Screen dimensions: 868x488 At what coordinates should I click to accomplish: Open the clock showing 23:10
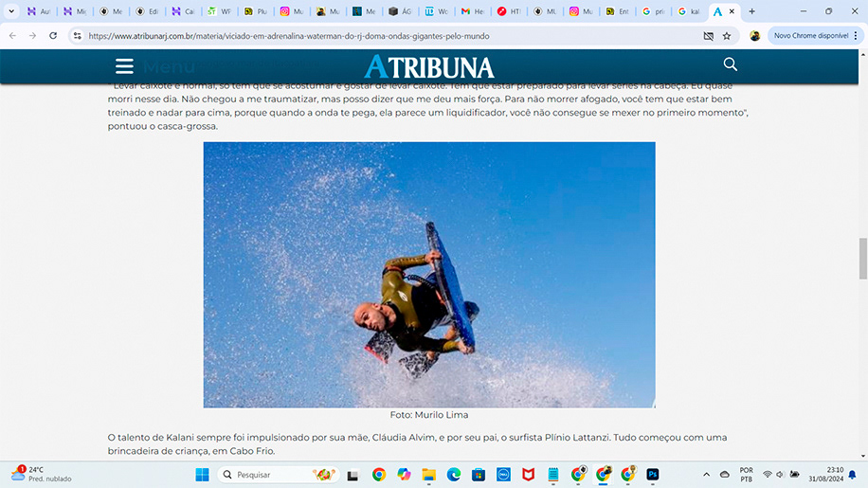825,474
